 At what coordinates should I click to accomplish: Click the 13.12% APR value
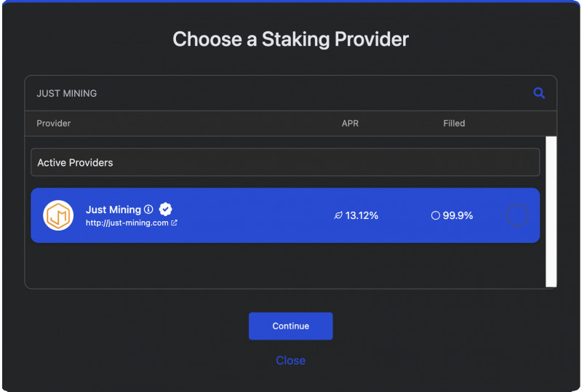[362, 215]
